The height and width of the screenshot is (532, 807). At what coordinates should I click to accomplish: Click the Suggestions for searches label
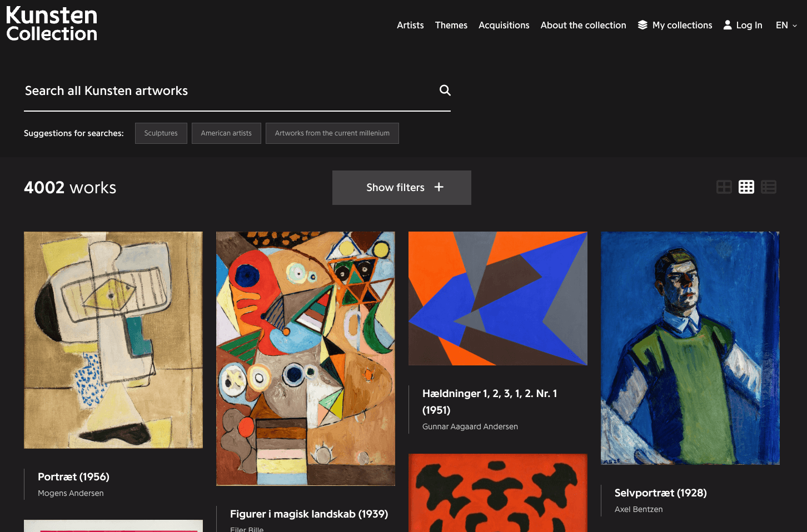[74, 133]
